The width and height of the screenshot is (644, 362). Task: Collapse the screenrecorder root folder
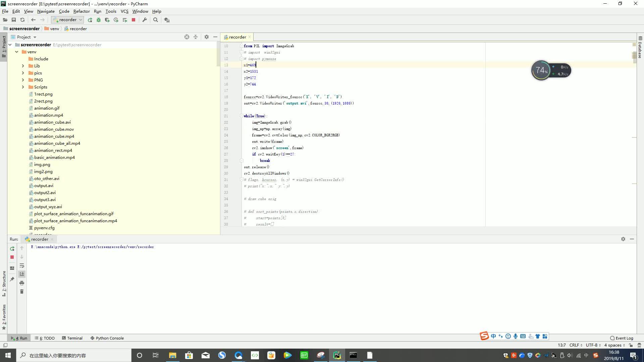pyautogui.click(x=10, y=45)
